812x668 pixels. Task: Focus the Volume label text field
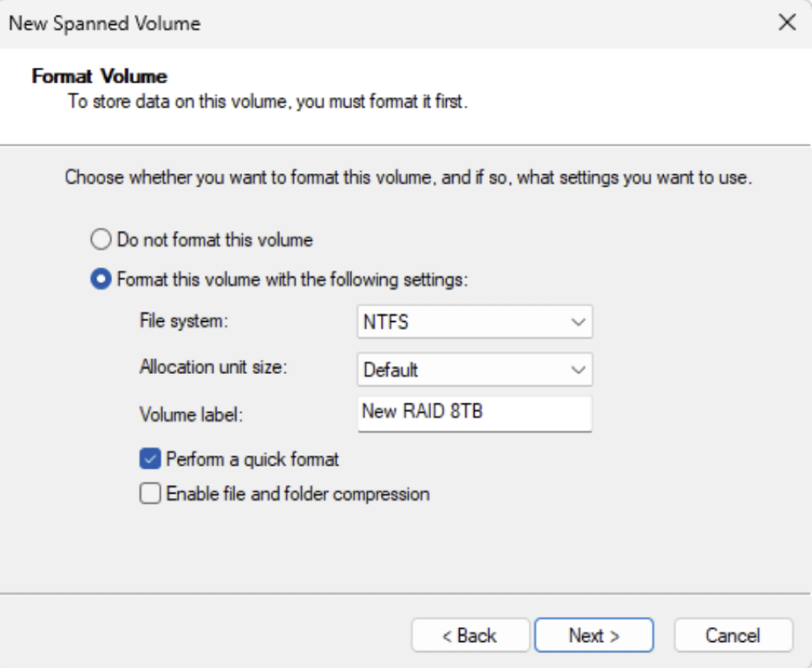coord(474,413)
